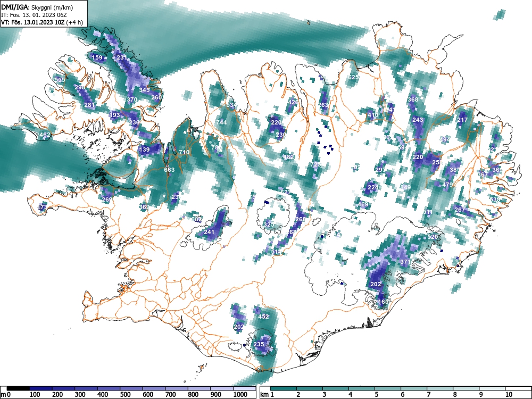The image size is (532, 399).
Task: Click the visibility value '511' on the map
Action: 428,212
